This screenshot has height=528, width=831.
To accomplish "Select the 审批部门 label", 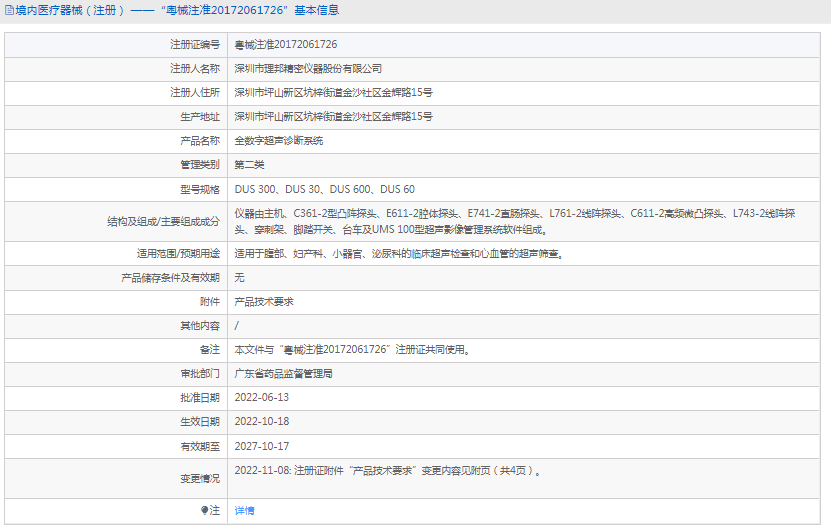I will [200, 374].
